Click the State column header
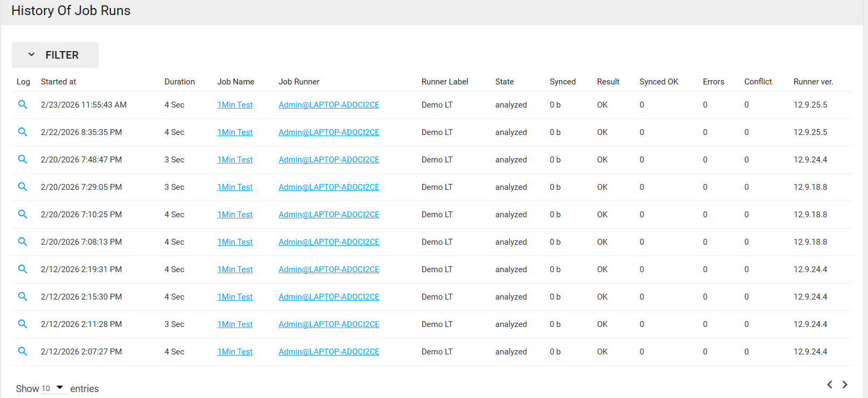This screenshot has width=868, height=398. point(504,82)
